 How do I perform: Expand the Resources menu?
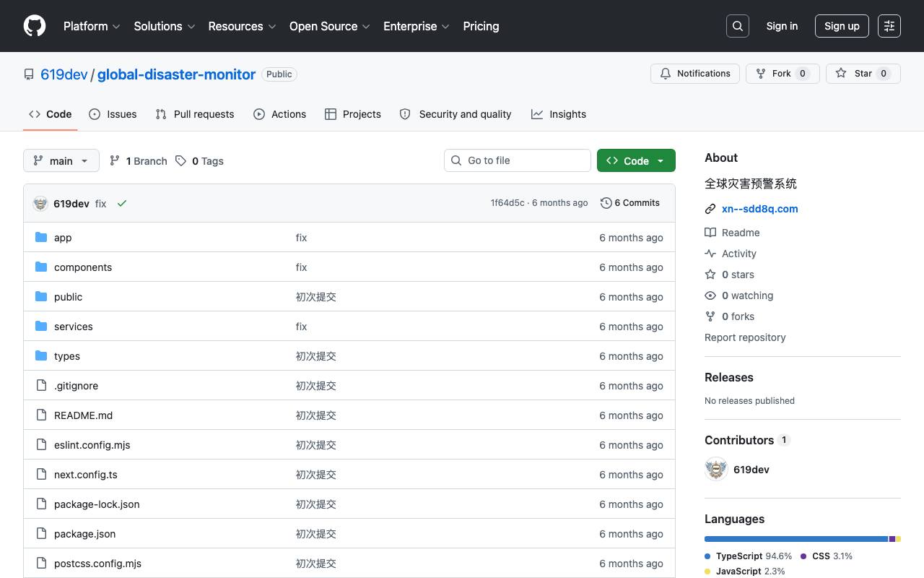[x=243, y=26]
